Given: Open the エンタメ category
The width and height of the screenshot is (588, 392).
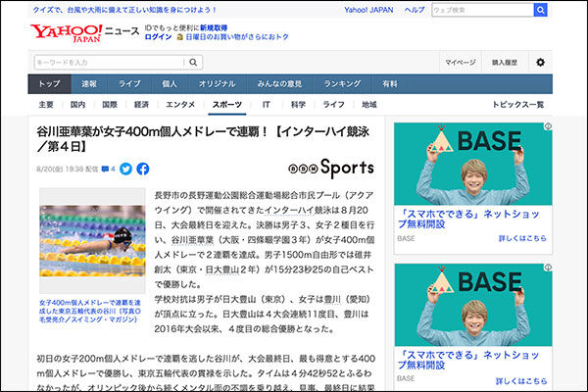Looking at the screenshot, I should 180,105.
